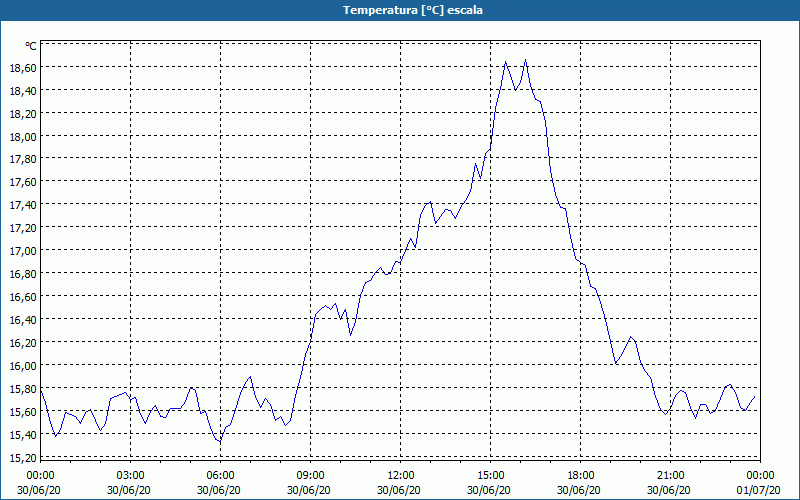
Task: Click the 21:00 time label
Action: pyautogui.click(x=670, y=476)
